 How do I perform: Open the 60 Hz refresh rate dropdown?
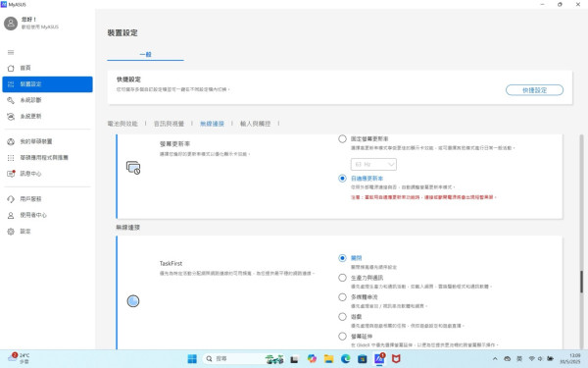coord(373,164)
